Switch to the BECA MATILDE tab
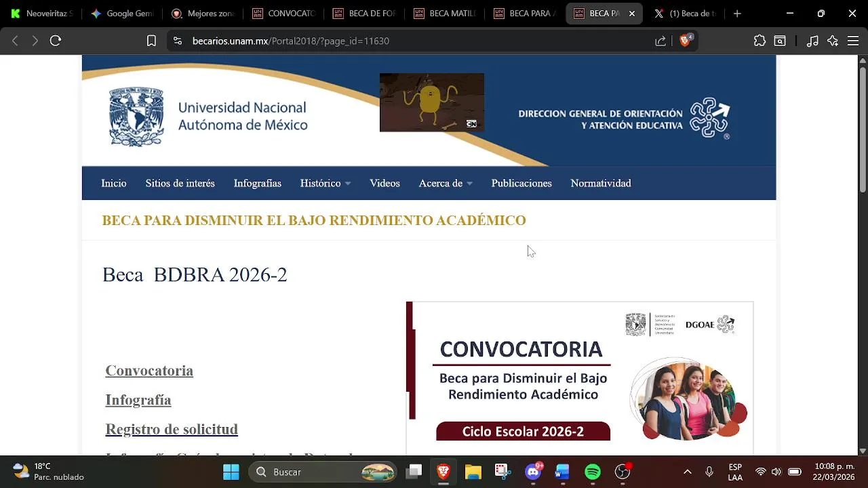868x488 pixels. [446, 14]
